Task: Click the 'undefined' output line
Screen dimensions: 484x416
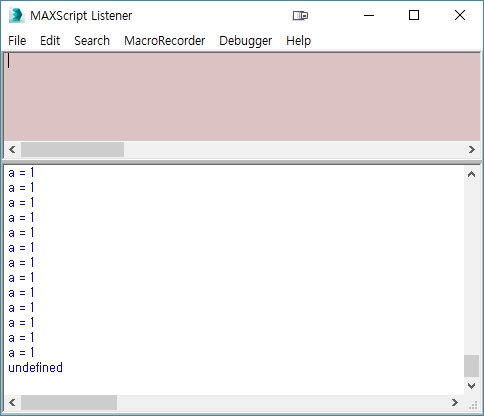Action: [x=36, y=368]
